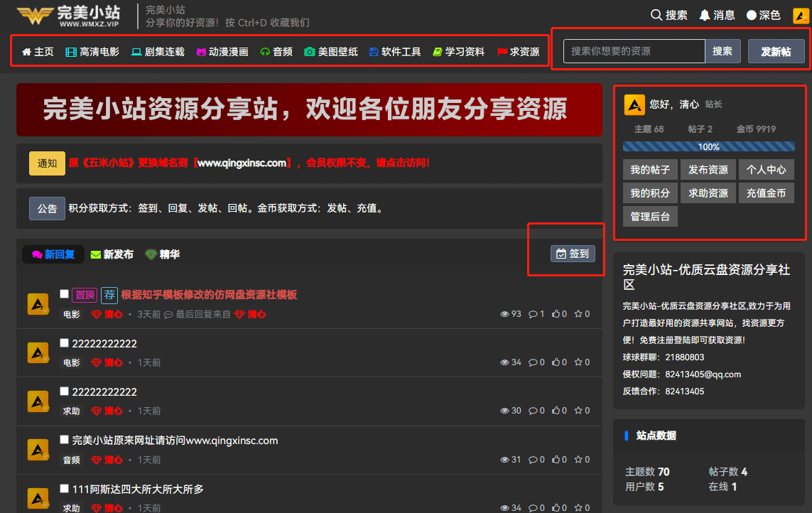Click the search magnifier icon in header

[x=656, y=15]
